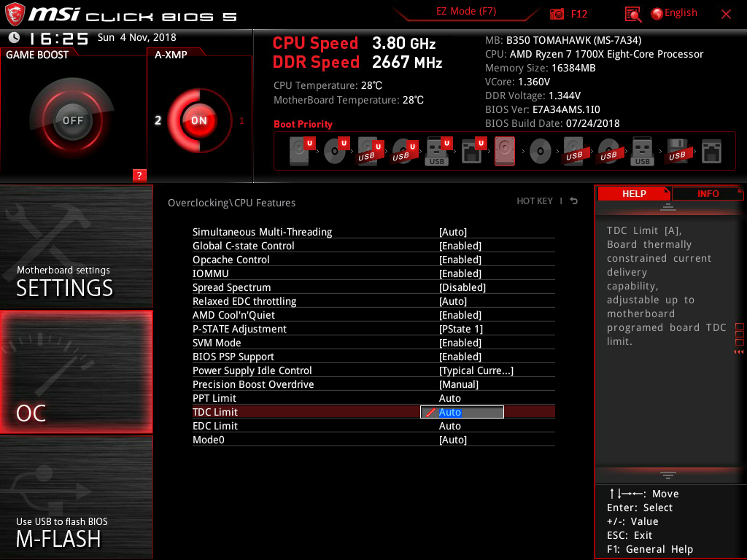The width and height of the screenshot is (747, 560).
Task: Change Global C-state Control [Enabled] value
Action: (x=460, y=246)
